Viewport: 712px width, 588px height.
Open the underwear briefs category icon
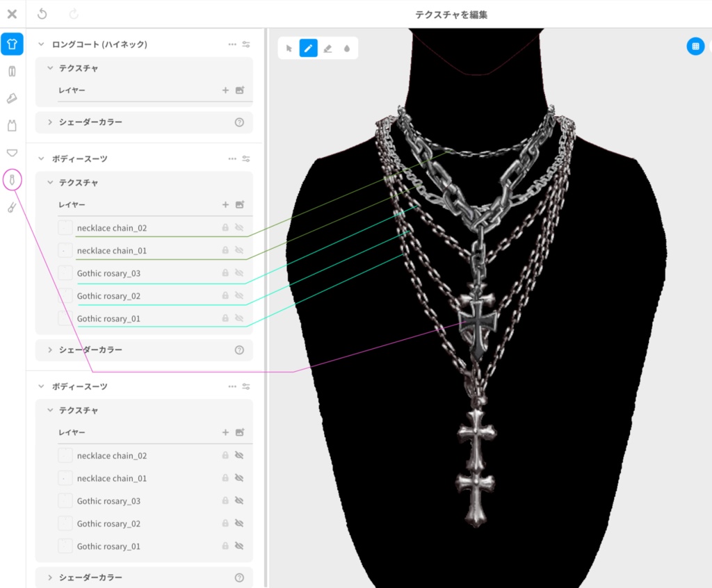pos(13,153)
